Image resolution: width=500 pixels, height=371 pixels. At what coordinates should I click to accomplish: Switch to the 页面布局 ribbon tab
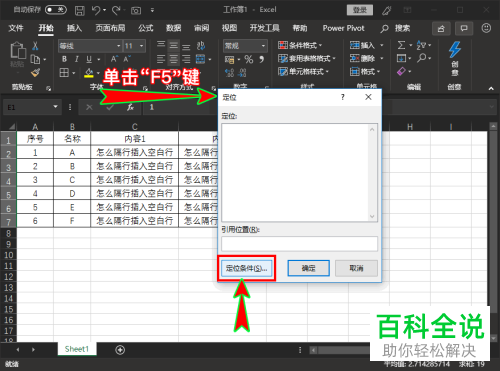tap(110, 28)
